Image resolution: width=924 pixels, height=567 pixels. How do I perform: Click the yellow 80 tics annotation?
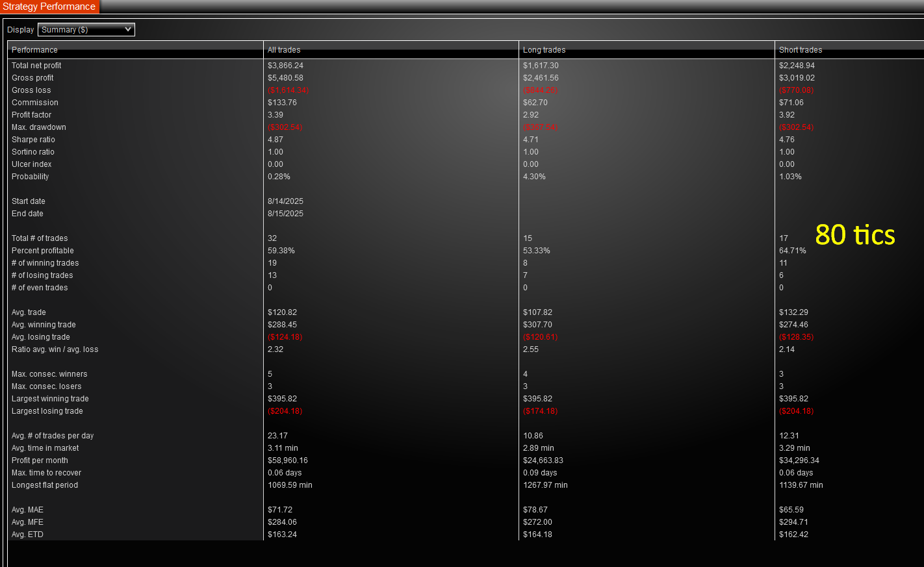[854, 235]
